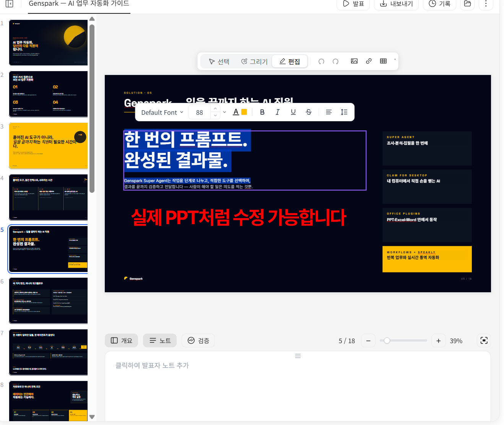Open the folder icon in header
Screen dimensions: 504x425
tap(467, 4)
